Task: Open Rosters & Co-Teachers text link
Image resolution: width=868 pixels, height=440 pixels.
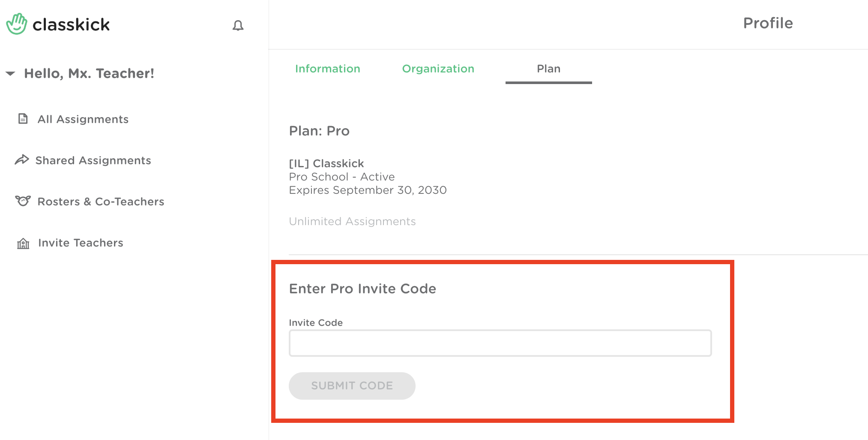Action: click(101, 202)
